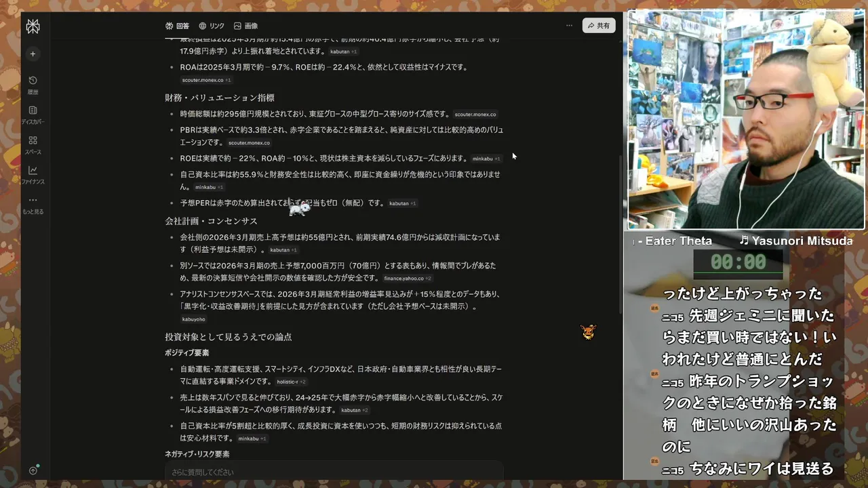868x488 pixels.
Task: Switch to the 画像 tab
Action: [x=245, y=26]
